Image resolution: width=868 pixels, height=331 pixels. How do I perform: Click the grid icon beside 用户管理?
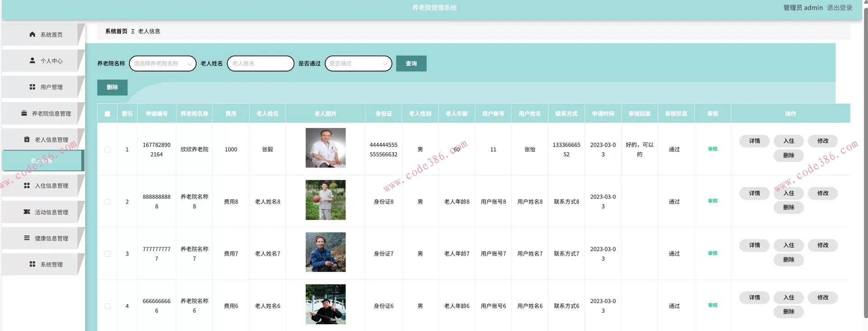[x=32, y=87]
